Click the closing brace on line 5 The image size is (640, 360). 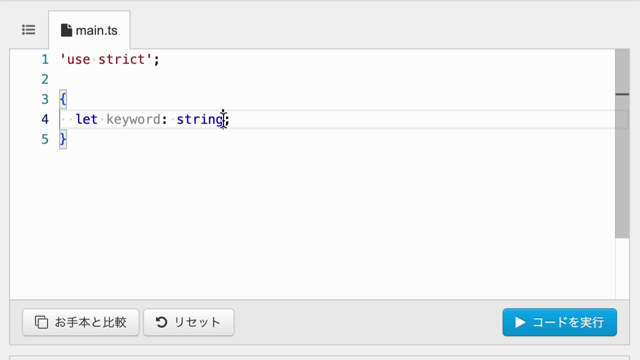[63, 139]
